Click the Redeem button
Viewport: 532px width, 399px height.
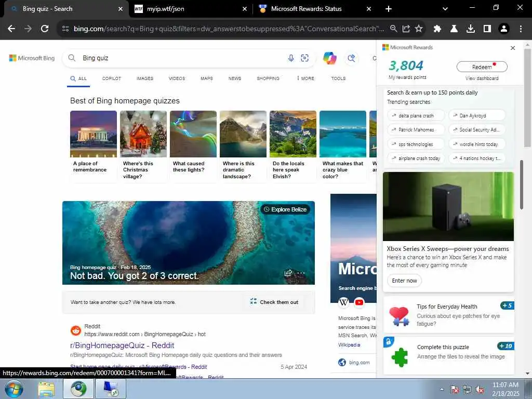pos(482,67)
